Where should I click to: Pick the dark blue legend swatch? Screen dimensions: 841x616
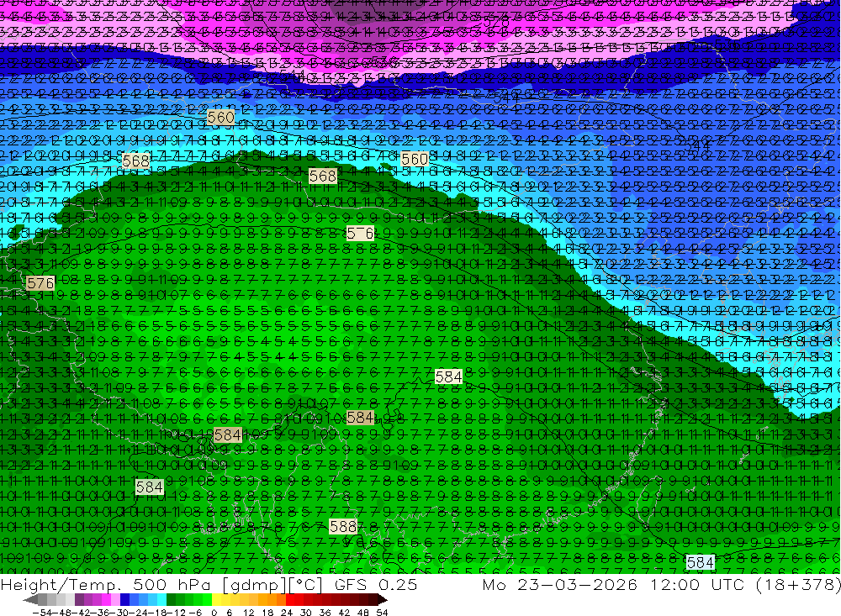pyautogui.click(x=125, y=600)
